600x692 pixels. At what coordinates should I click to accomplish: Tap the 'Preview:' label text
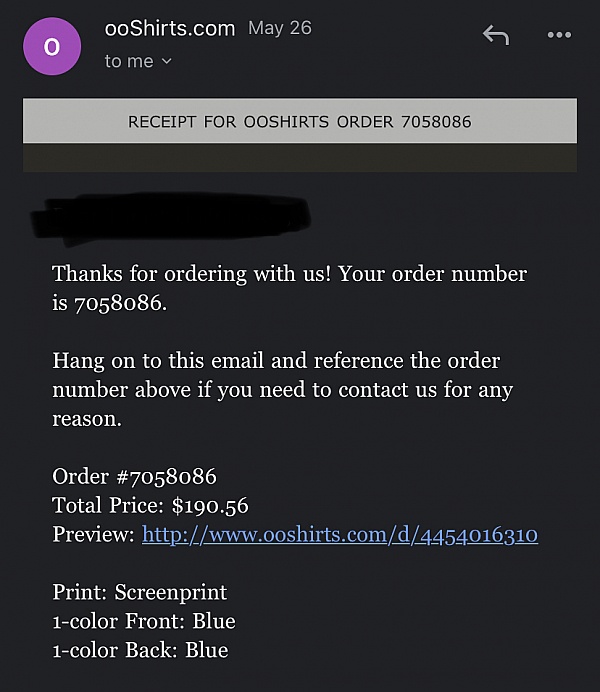94,534
